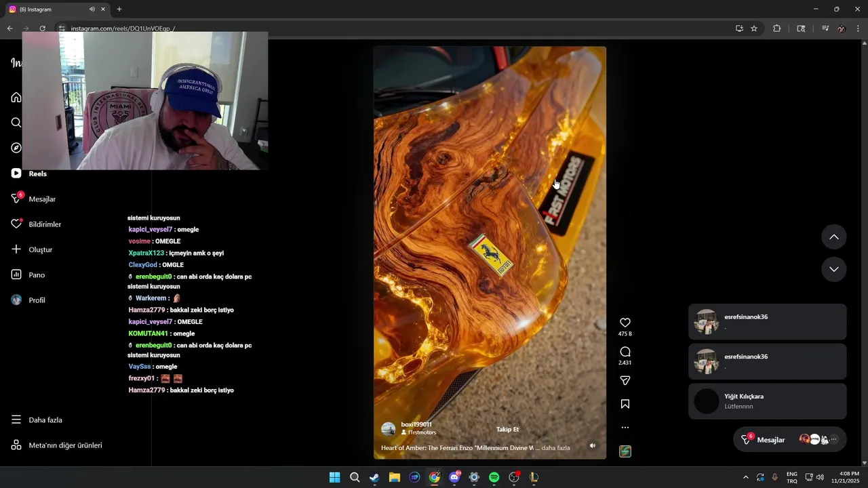Open the Chrome profile avatar

(x=842, y=28)
